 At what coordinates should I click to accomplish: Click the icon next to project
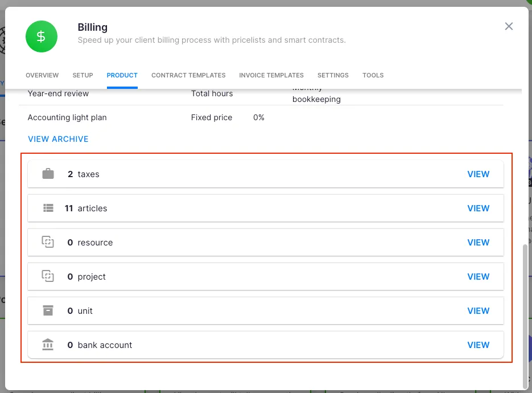click(x=48, y=277)
